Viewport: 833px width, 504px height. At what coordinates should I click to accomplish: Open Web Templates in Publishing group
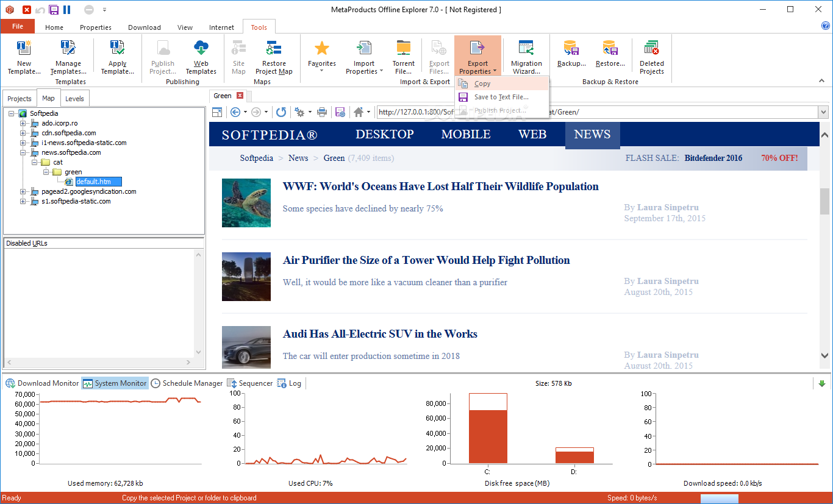(x=201, y=57)
